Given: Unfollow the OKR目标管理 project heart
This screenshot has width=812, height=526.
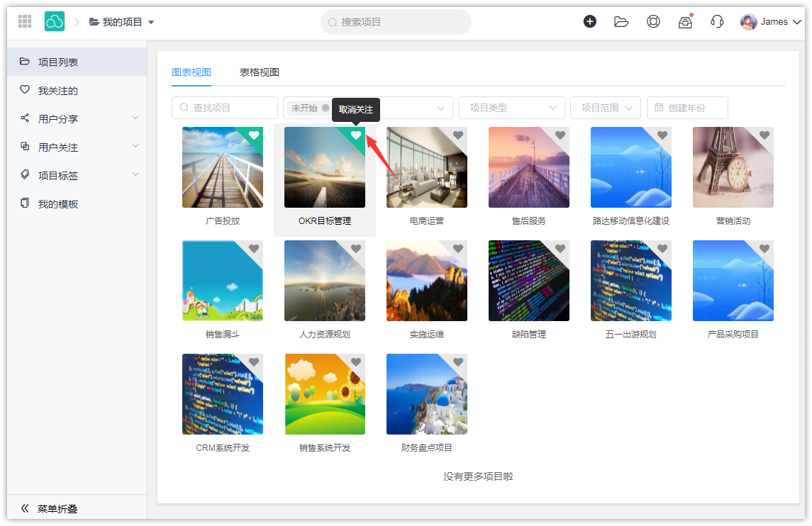Looking at the screenshot, I should click(x=356, y=135).
